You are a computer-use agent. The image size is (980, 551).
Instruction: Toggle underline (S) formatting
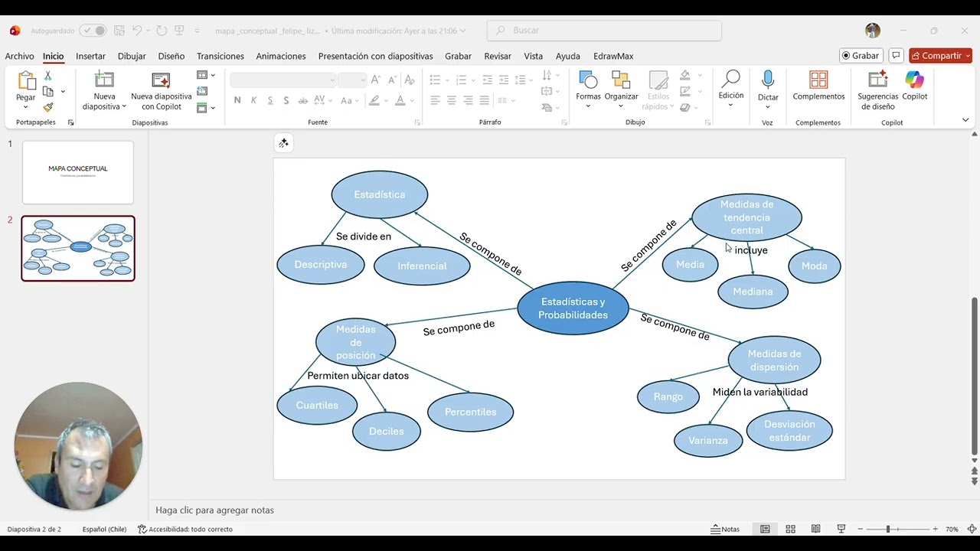click(270, 100)
